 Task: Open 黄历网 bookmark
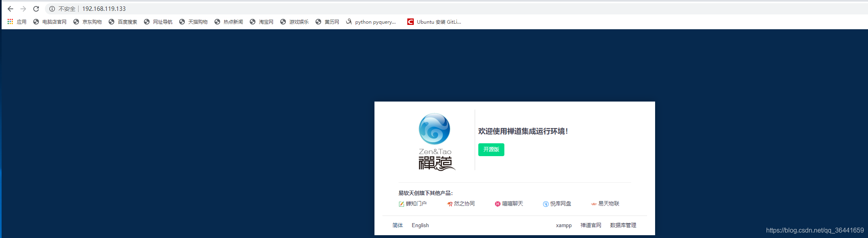[x=327, y=22]
